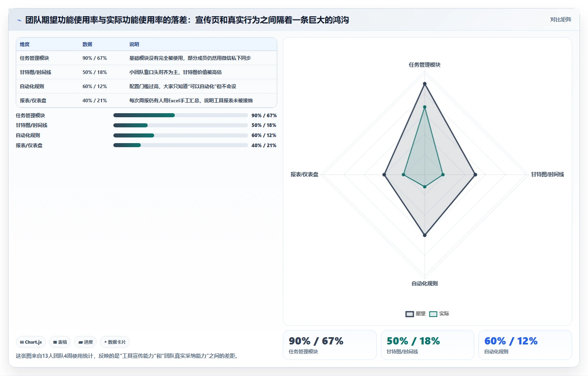The image size is (588, 376).
Task: Click the 自动化规则 axis label on the radar chart
Action: click(425, 283)
